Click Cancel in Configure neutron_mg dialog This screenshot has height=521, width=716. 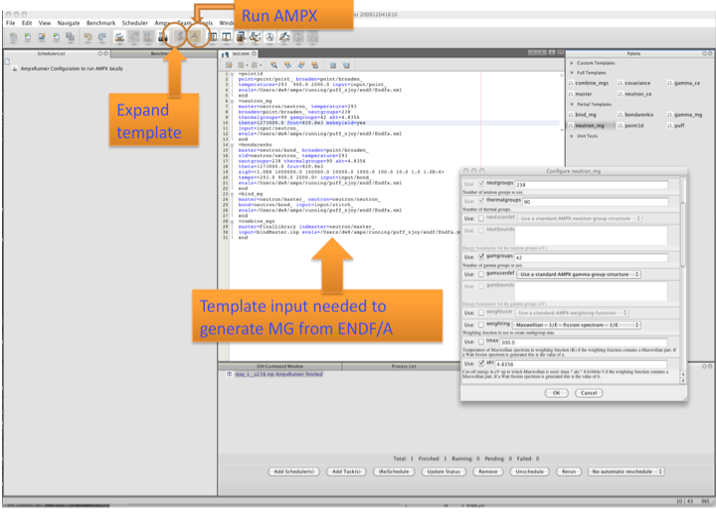(x=589, y=393)
